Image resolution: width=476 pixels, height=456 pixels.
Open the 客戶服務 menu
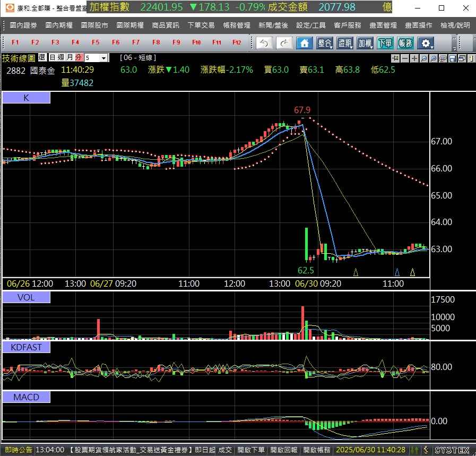coord(348,25)
